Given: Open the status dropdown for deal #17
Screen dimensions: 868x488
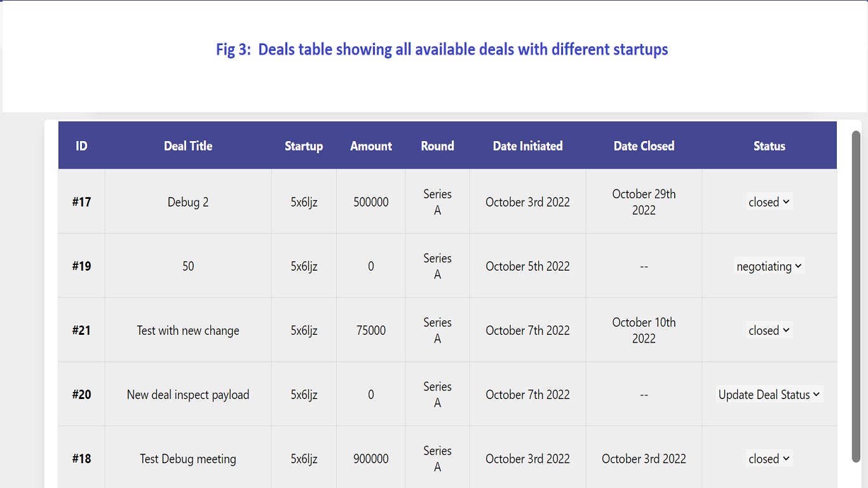Looking at the screenshot, I should point(769,202).
